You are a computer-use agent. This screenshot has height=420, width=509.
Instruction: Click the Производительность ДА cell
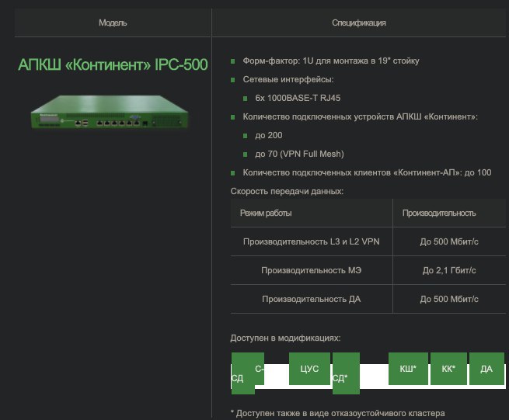312,299
